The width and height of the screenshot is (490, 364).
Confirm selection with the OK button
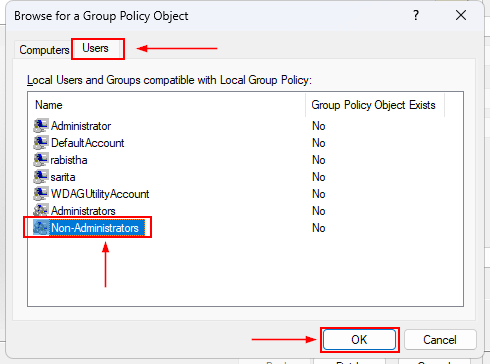click(359, 340)
